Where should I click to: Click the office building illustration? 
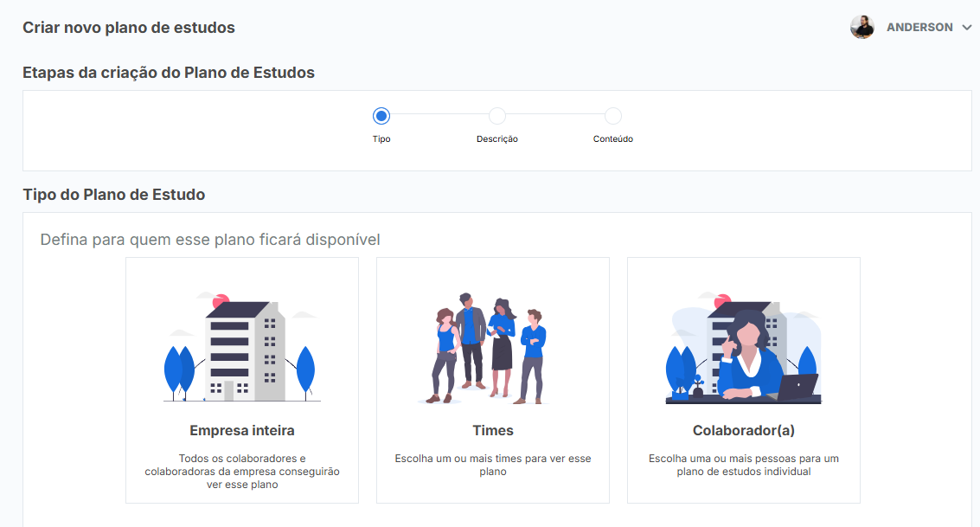click(x=241, y=349)
